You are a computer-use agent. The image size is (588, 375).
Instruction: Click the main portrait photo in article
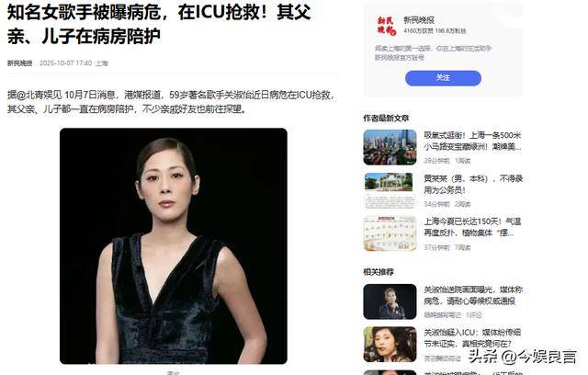(174, 246)
